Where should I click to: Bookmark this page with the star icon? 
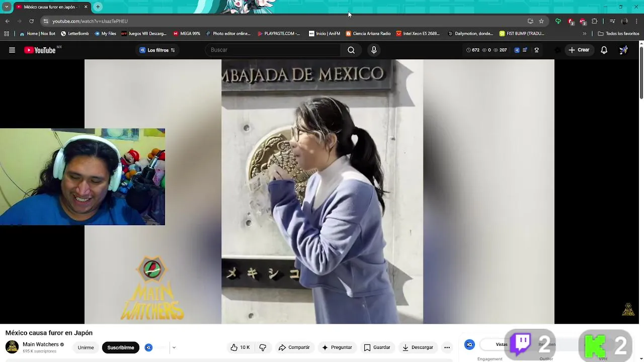541,21
